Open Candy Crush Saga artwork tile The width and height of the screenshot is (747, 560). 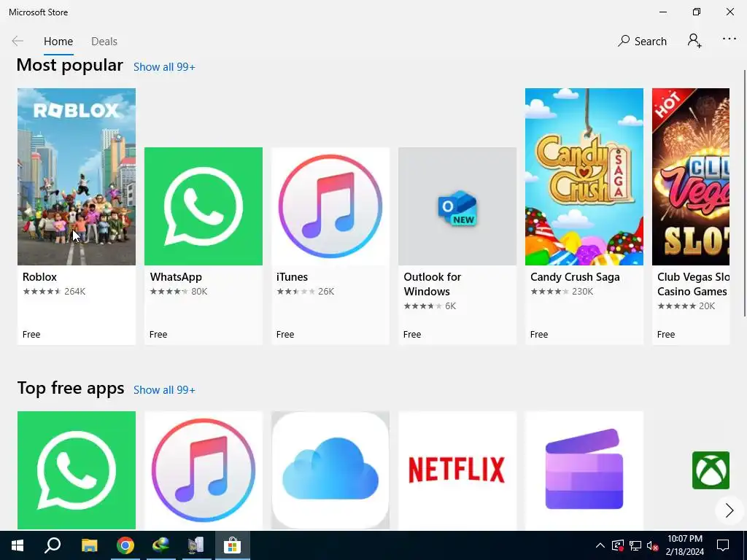[584, 176]
